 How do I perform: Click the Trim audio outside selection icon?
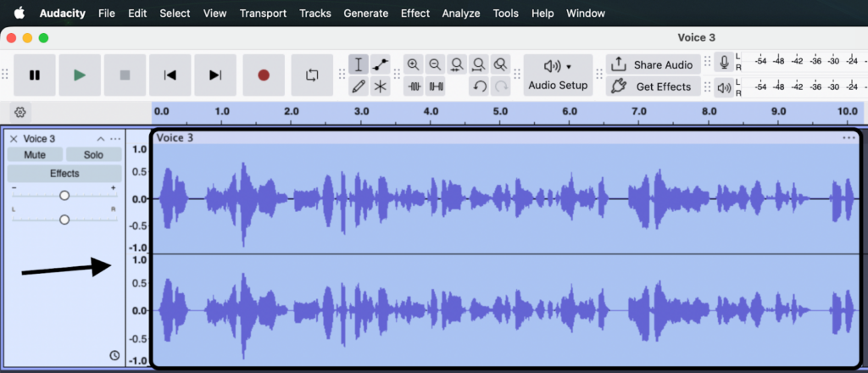click(x=415, y=86)
